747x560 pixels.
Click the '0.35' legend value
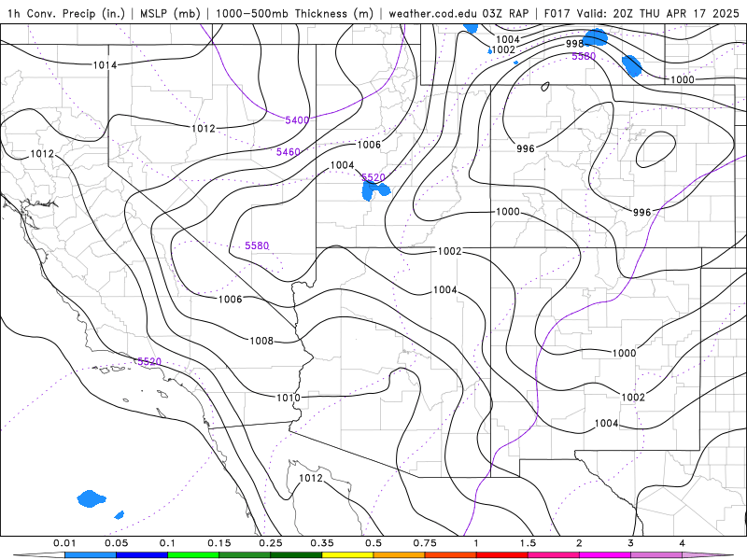click(x=322, y=543)
